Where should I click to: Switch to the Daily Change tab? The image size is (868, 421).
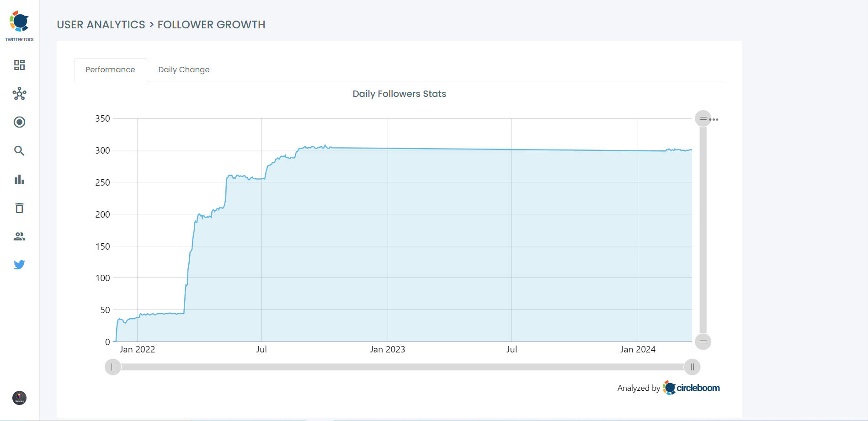pos(183,69)
